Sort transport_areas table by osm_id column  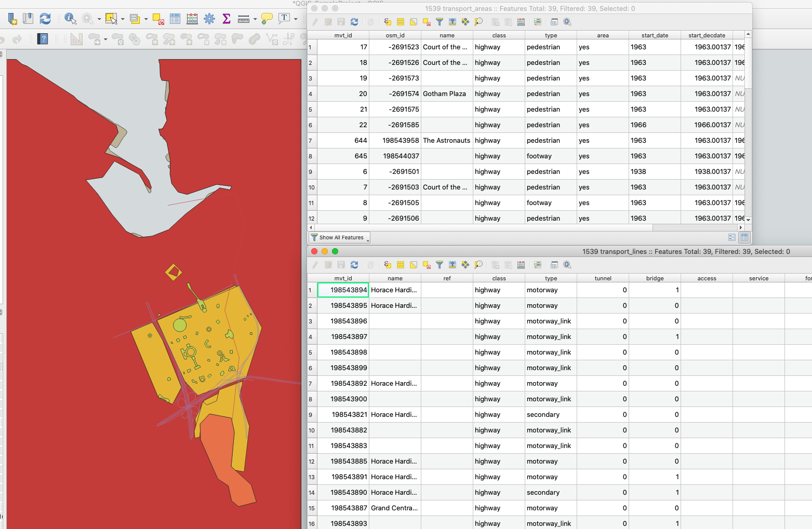pos(395,35)
